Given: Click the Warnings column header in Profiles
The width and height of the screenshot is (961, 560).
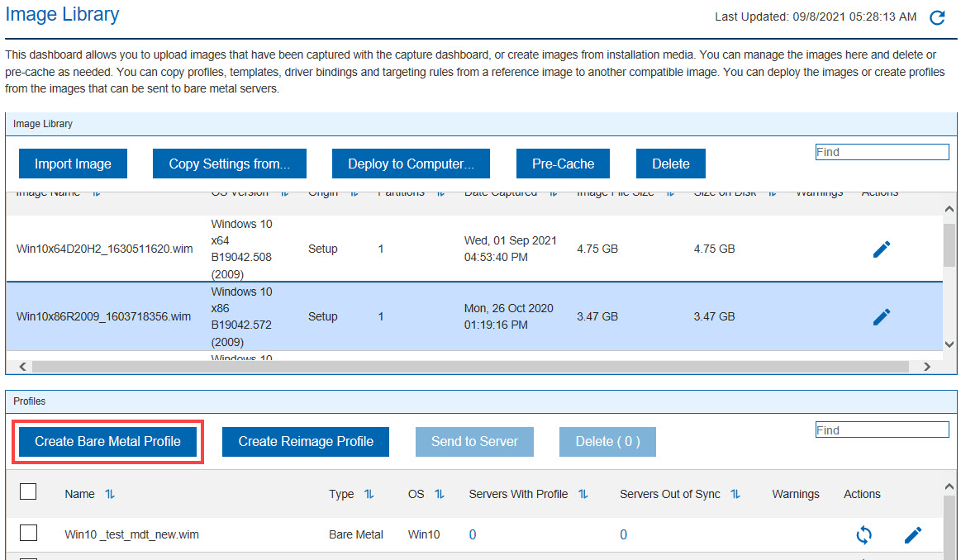Looking at the screenshot, I should click(796, 494).
